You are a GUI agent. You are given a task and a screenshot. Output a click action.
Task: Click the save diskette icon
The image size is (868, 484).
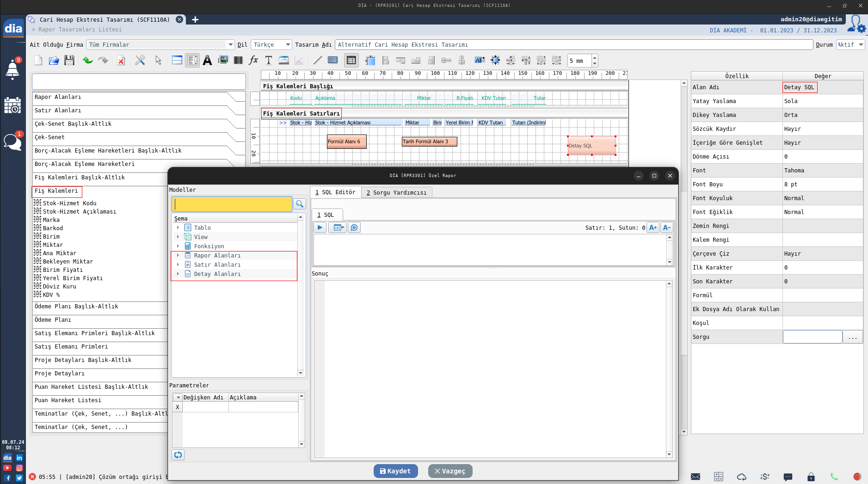pos(69,60)
